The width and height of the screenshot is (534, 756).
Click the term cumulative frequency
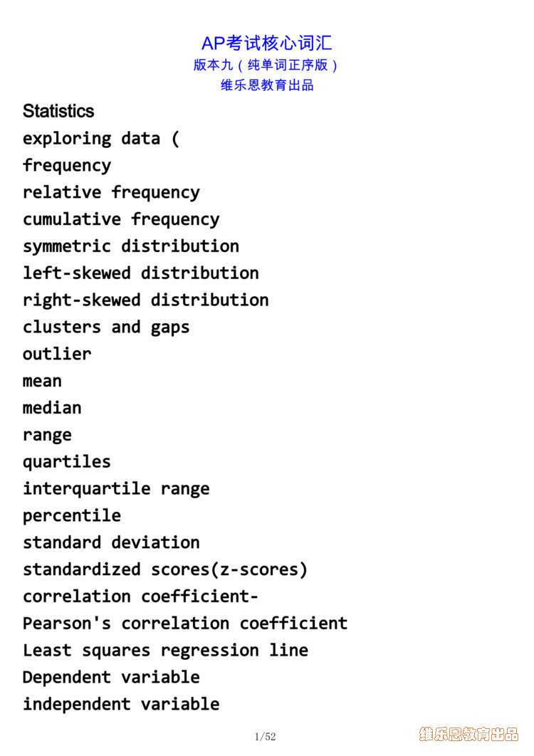pos(121,219)
